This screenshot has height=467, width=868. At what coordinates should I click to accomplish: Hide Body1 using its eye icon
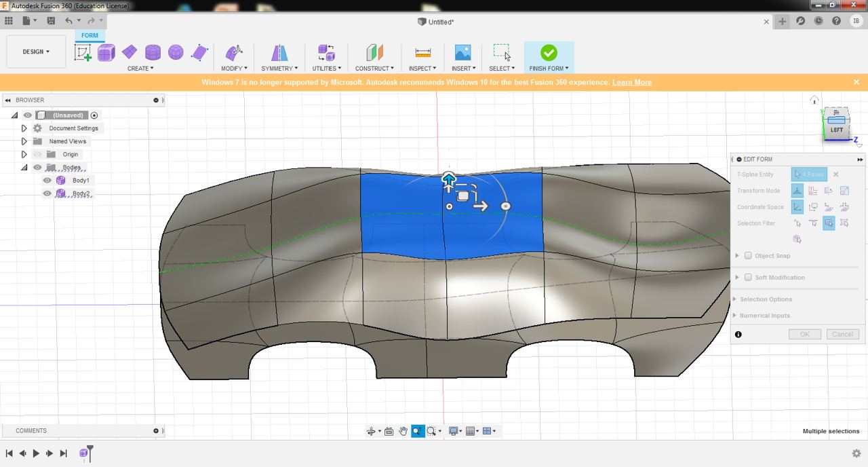click(47, 181)
